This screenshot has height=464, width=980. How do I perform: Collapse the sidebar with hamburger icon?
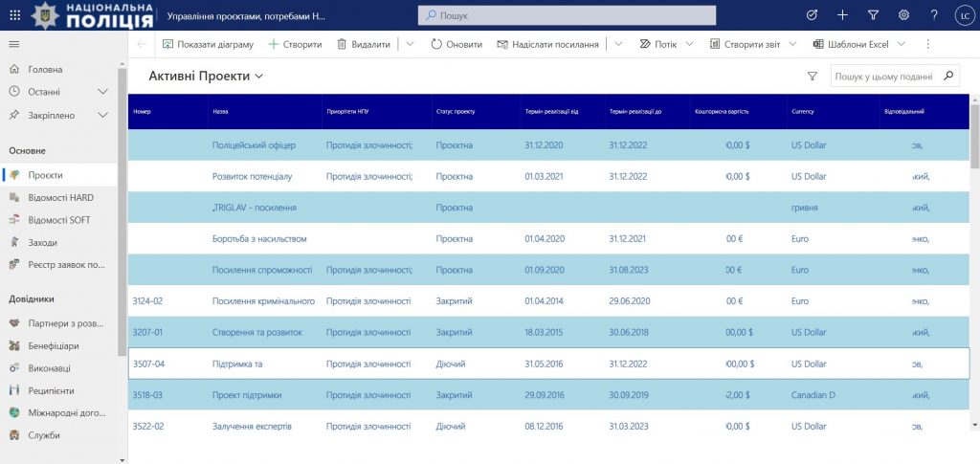13,44
